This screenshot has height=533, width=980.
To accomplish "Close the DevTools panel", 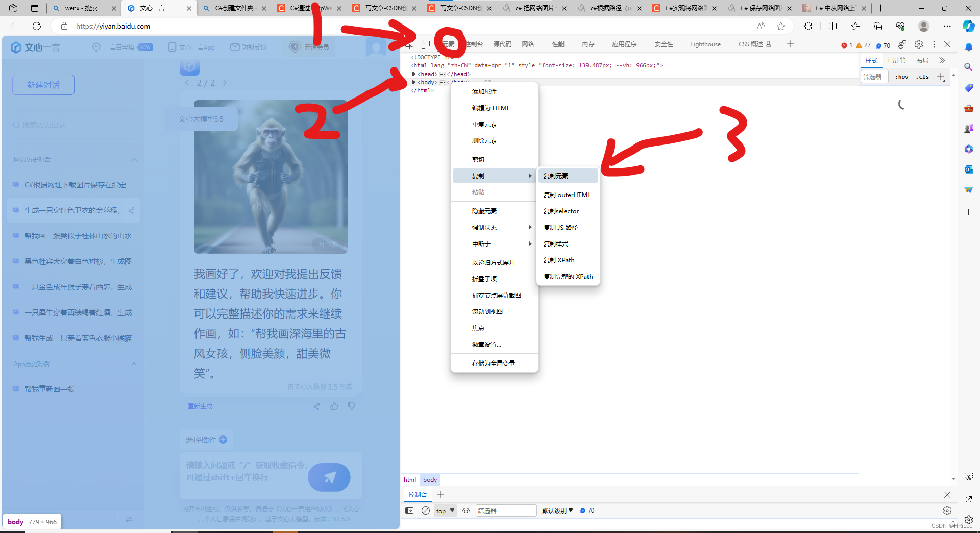I will (x=947, y=44).
